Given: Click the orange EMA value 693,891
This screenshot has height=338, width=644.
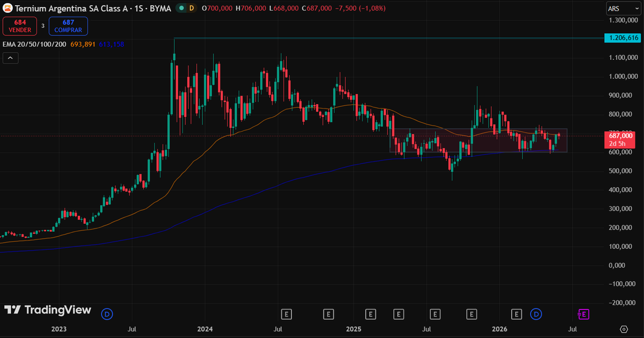Looking at the screenshot, I should tap(83, 44).
